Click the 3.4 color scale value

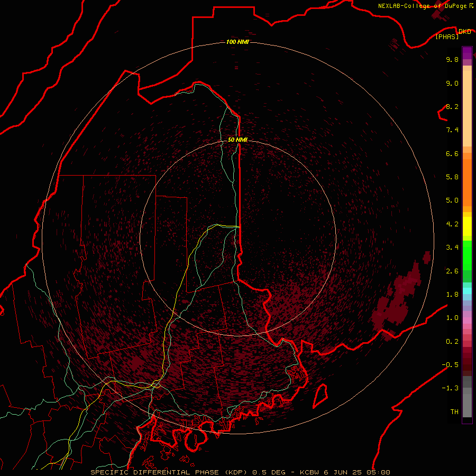(452, 248)
